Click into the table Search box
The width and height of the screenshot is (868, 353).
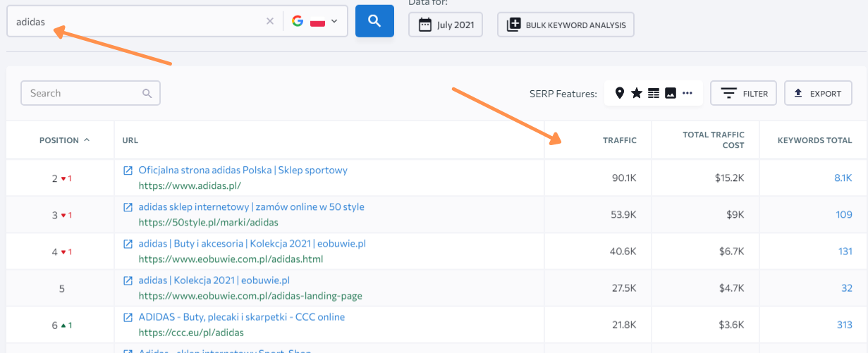[x=91, y=93]
